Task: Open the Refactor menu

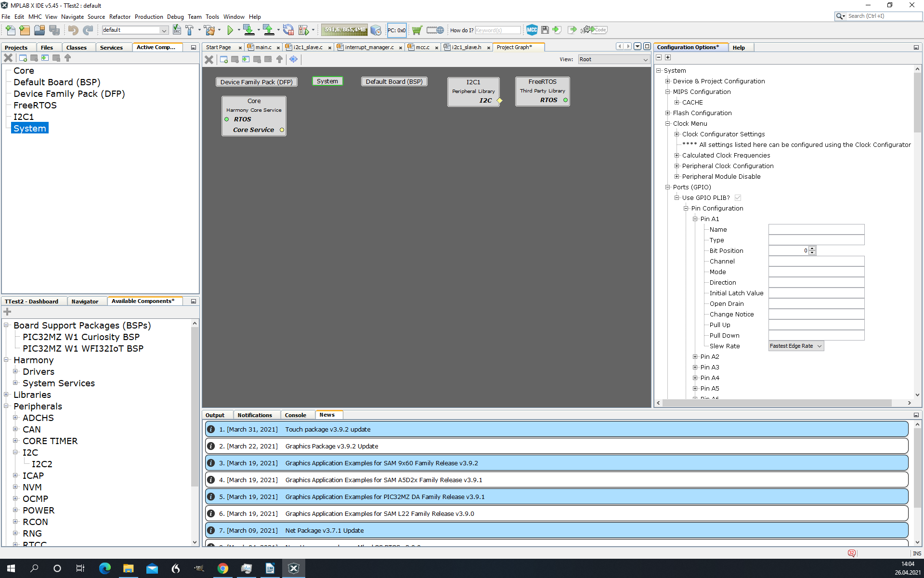Action: click(x=119, y=16)
